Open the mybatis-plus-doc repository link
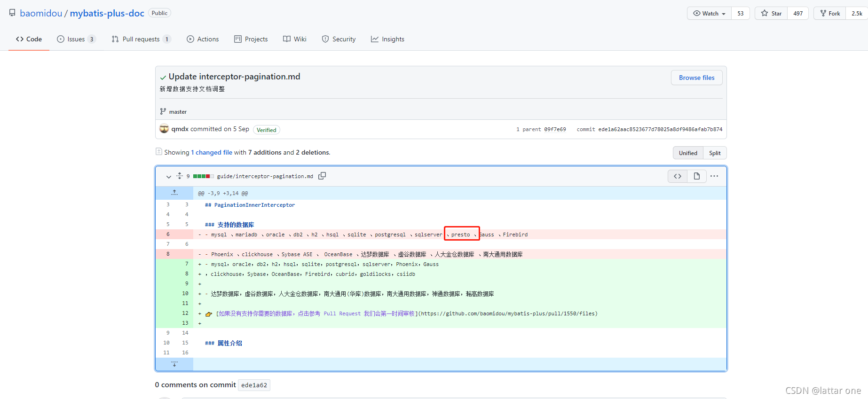The height and width of the screenshot is (399, 868). 107,13
